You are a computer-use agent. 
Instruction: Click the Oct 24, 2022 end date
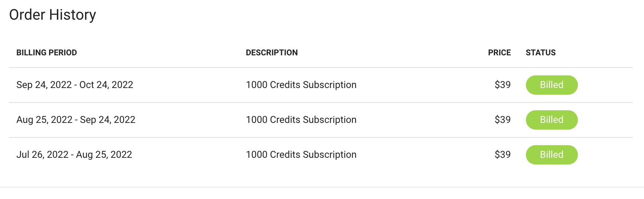click(x=106, y=85)
